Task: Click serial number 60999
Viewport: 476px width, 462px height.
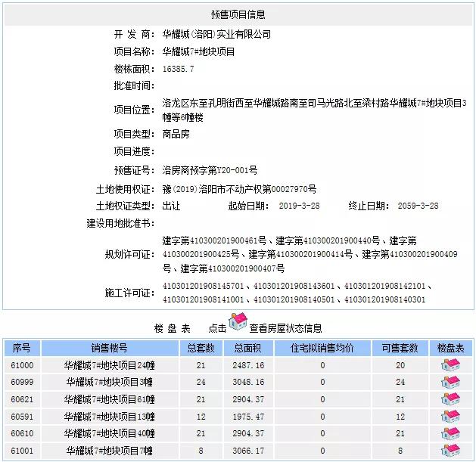Action: (x=22, y=382)
